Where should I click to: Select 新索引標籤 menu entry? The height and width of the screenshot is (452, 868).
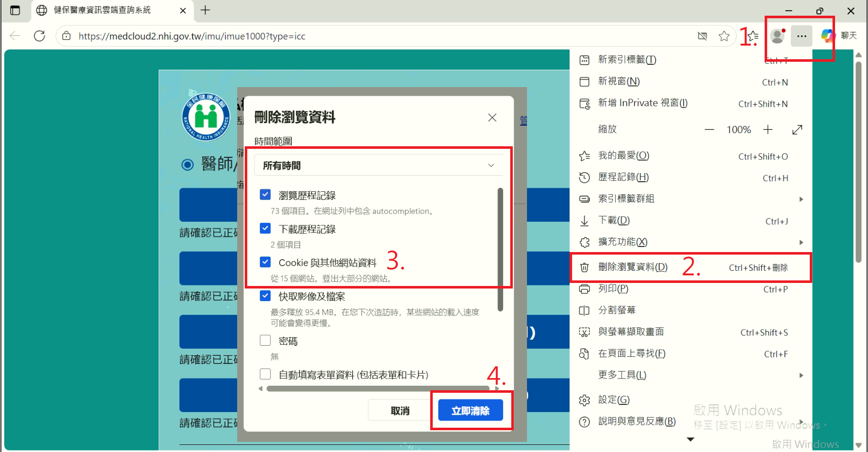pos(691,60)
